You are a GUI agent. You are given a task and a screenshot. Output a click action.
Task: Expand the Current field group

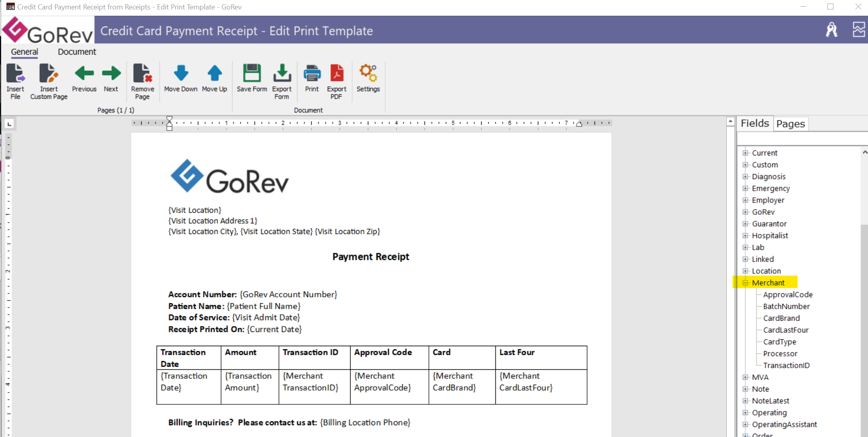(745, 153)
